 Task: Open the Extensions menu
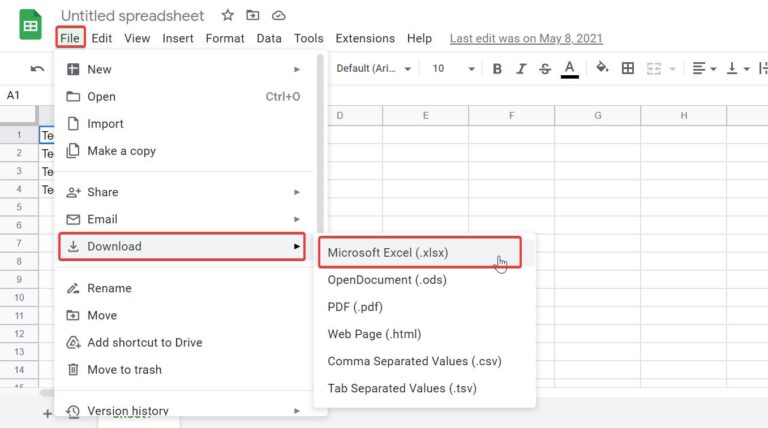[365, 38]
